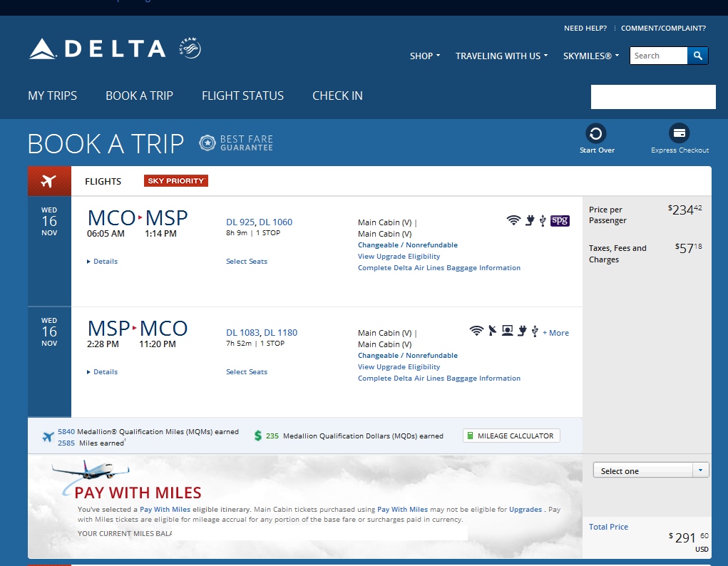Click the Wi-Fi icon on MSP–MCO flight
The width and height of the screenshot is (728, 566).
coord(476,331)
